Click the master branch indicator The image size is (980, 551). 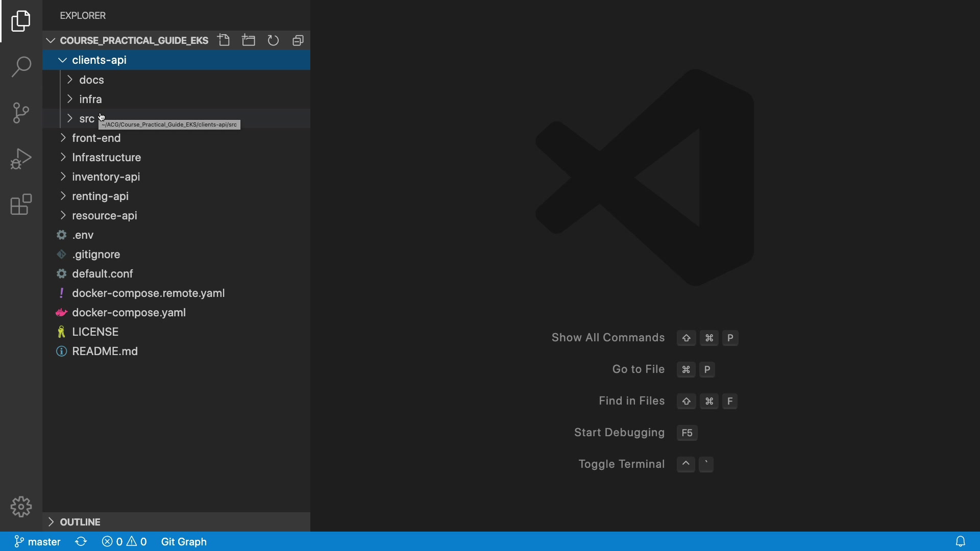(x=38, y=542)
